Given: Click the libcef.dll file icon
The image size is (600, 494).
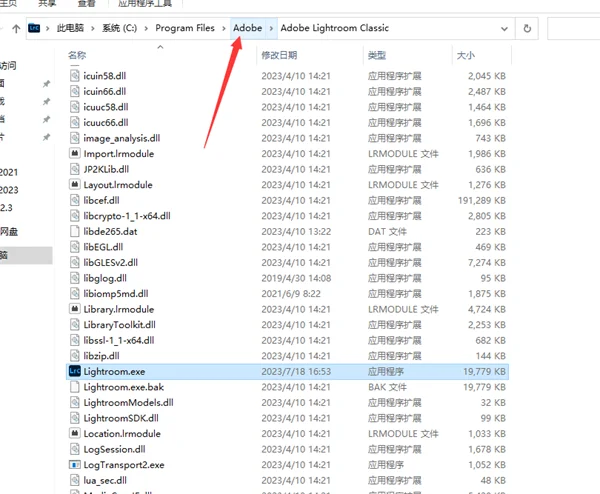Looking at the screenshot, I should 75,200.
